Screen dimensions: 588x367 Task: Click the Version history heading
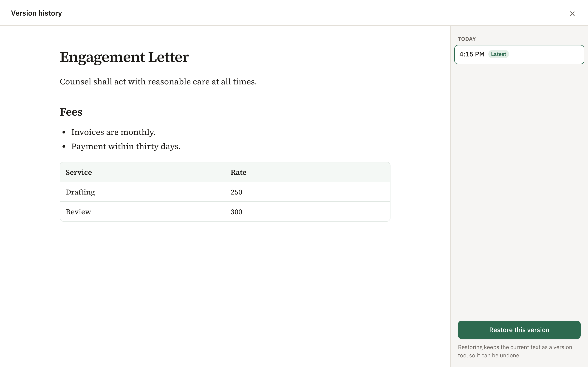coord(37,13)
